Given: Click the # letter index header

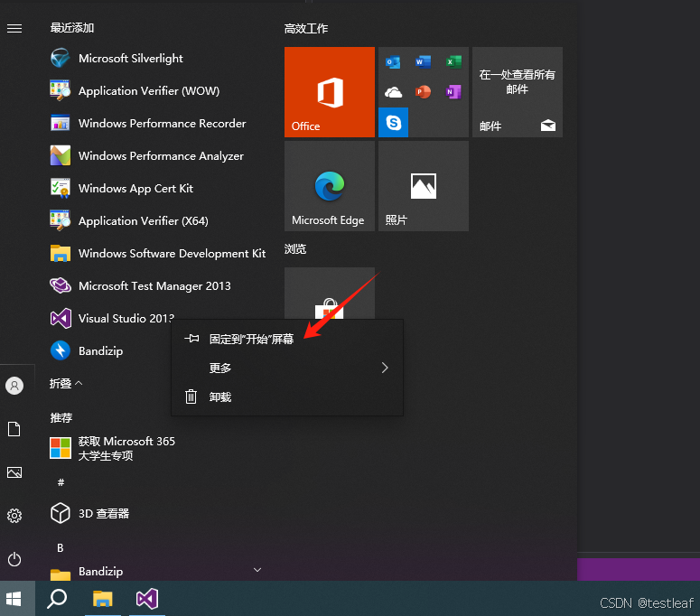Looking at the screenshot, I should click(61, 482).
